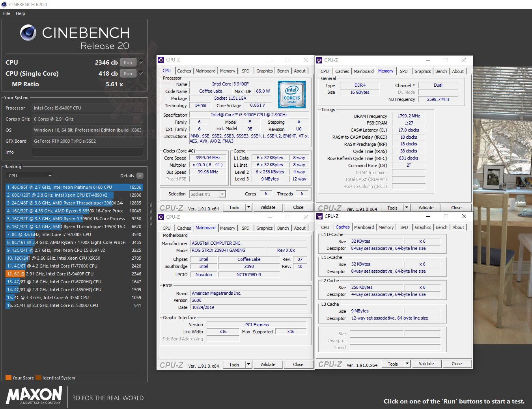Minimize the Caches CPU-Z window

click(x=428, y=216)
